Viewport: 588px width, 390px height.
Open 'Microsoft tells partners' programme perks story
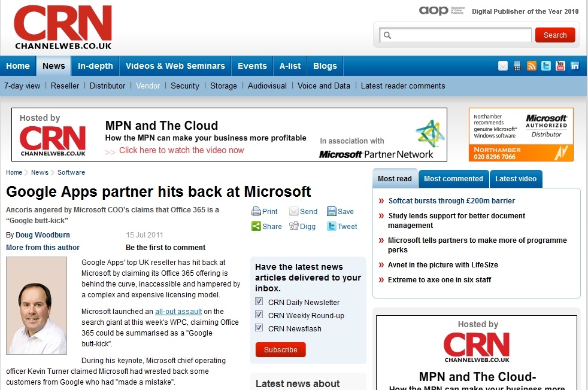point(477,245)
